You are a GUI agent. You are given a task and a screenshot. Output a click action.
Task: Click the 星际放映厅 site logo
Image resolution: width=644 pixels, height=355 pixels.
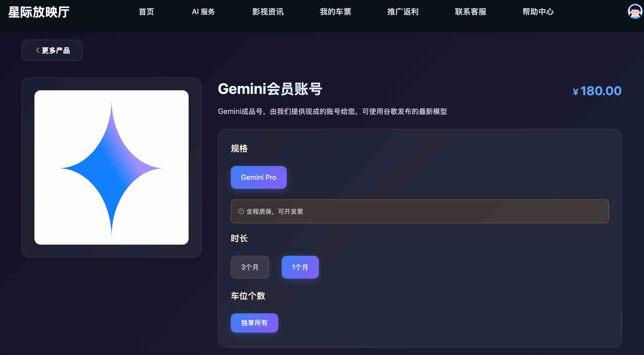pyautogui.click(x=39, y=12)
